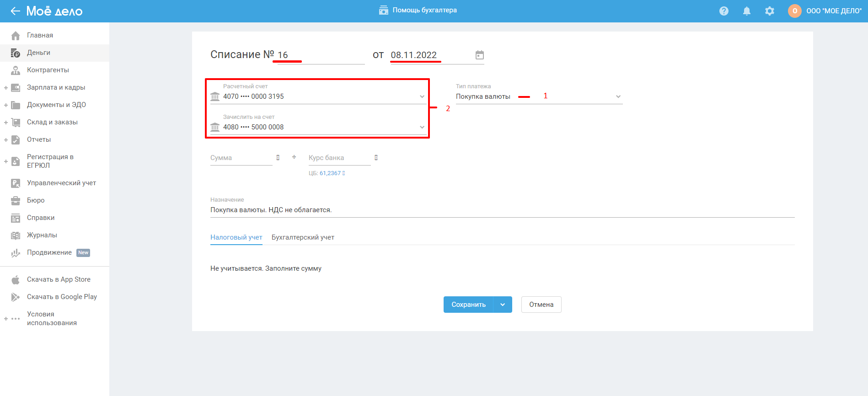Click the bank icon beside Расчетный счет
The width and height of the screenshot is (868, 396).
click(215, 96)
